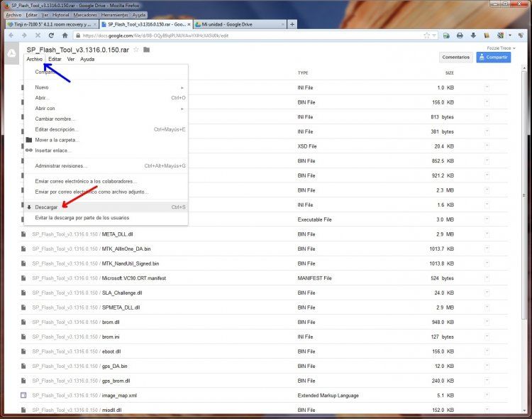Star the SP_Flash_Tool rar file
This screenshot has width=532, height=419.
(136, 50)
